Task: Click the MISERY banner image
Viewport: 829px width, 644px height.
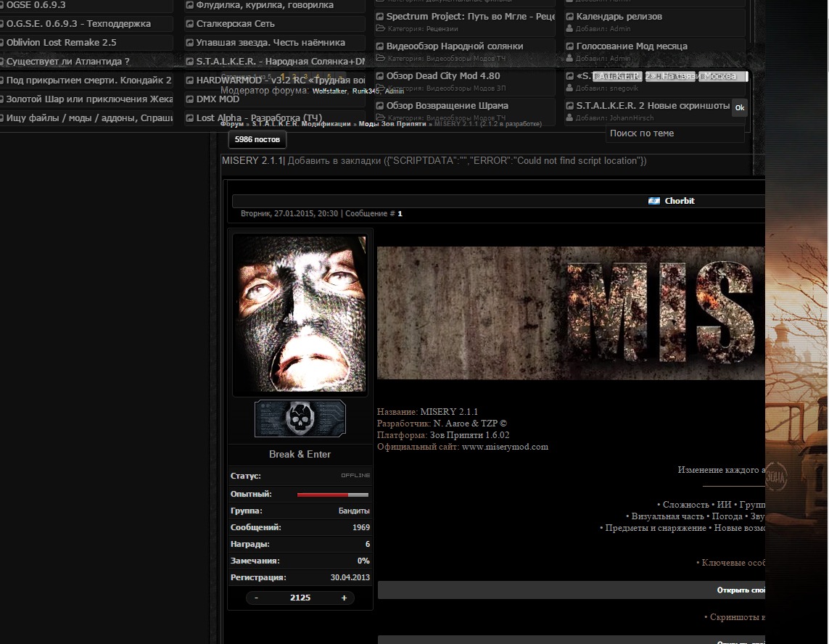Action: pyautogui.click(x=571, y=313)
